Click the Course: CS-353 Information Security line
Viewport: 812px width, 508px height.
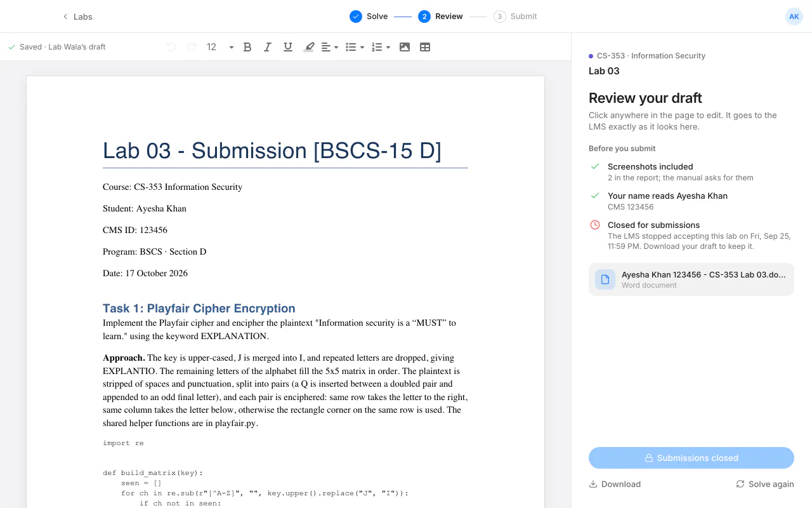tap(173, 187)
